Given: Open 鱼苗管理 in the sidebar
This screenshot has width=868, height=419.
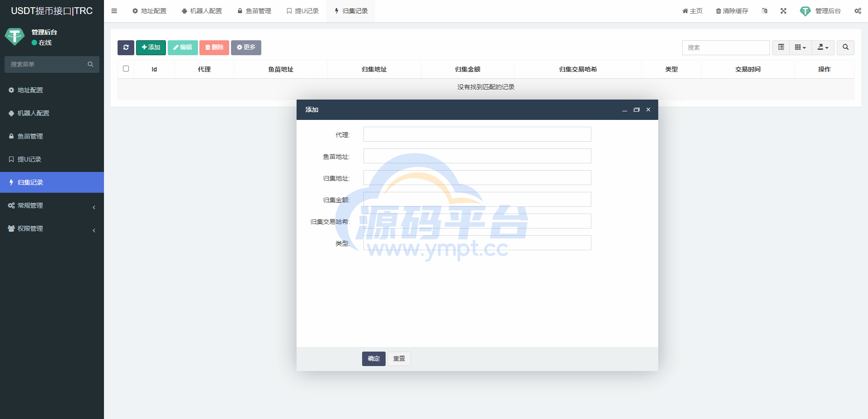Looking at the screenshot, I should [52, 136].
